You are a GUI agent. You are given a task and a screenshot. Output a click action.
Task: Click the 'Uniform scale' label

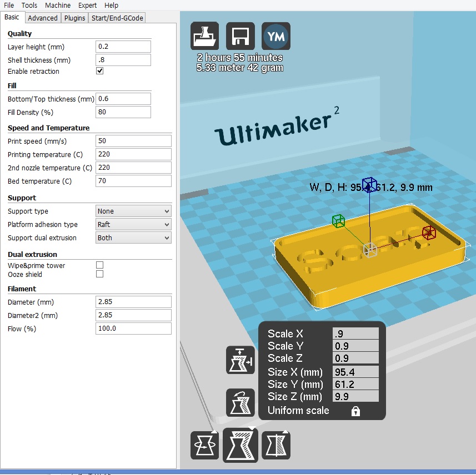click(298, 411)
